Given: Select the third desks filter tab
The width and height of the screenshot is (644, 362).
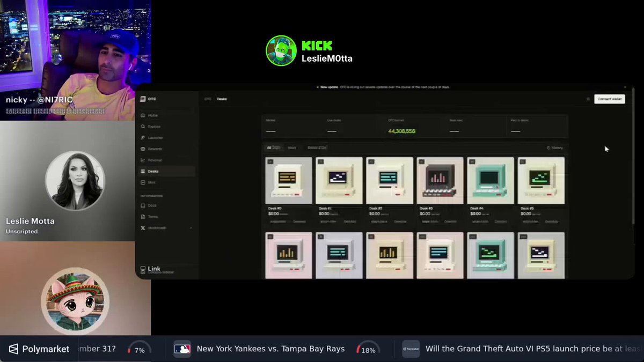Looking at the screenshot, I should tap(317, 147).
